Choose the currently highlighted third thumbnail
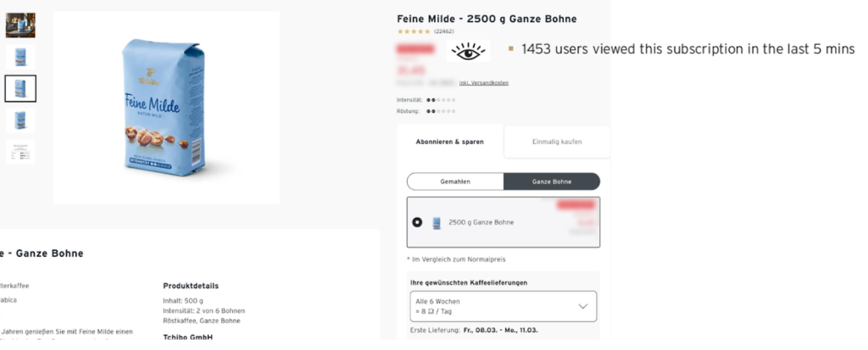The image size is (868, 350). pos(20,88)
